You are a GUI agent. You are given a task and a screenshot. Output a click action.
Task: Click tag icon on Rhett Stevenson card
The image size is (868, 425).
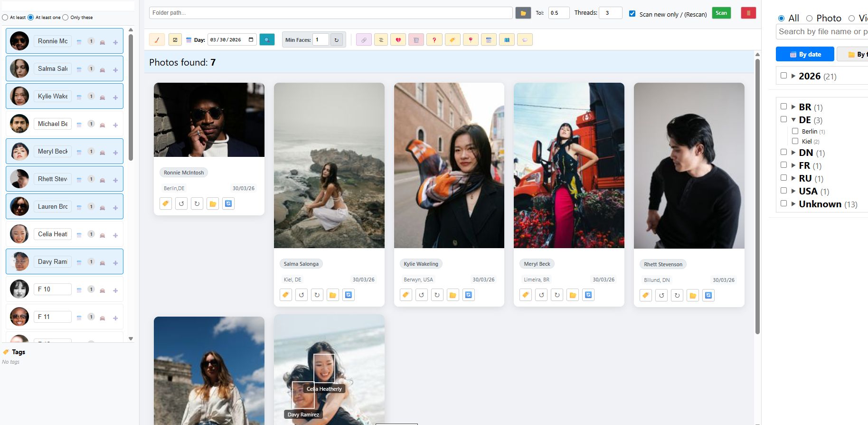(x=646, y=295)
